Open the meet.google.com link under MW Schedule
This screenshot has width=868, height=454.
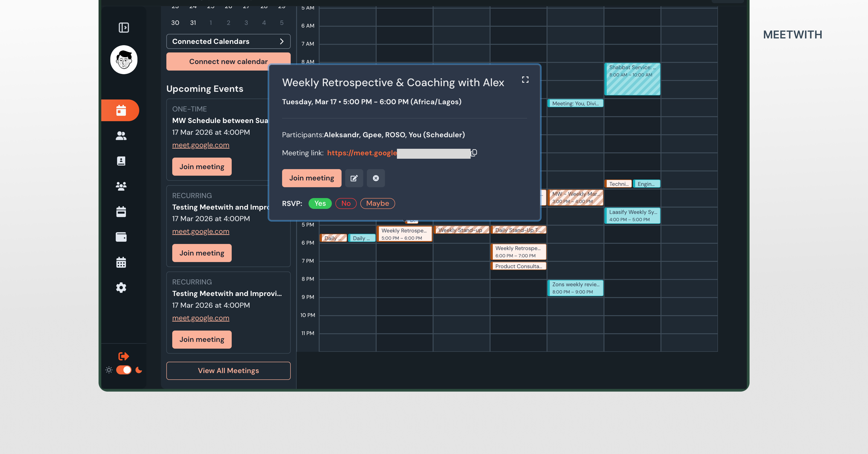[200, 145]
